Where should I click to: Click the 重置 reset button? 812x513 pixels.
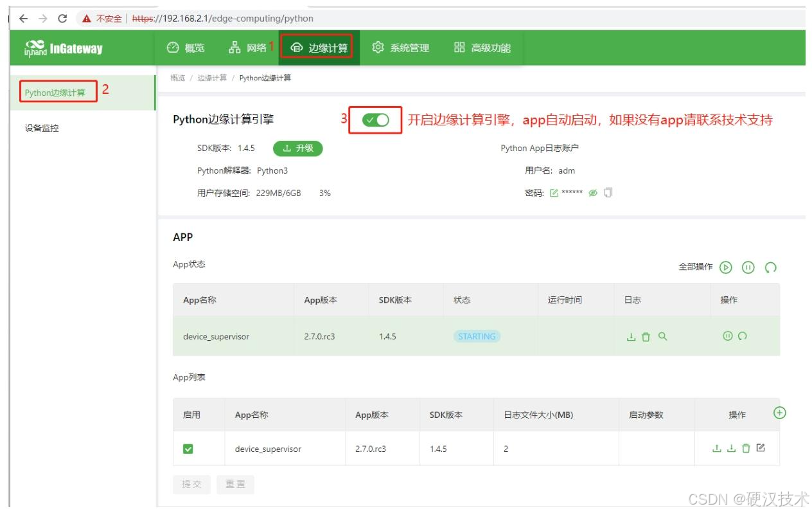(235, 484)
